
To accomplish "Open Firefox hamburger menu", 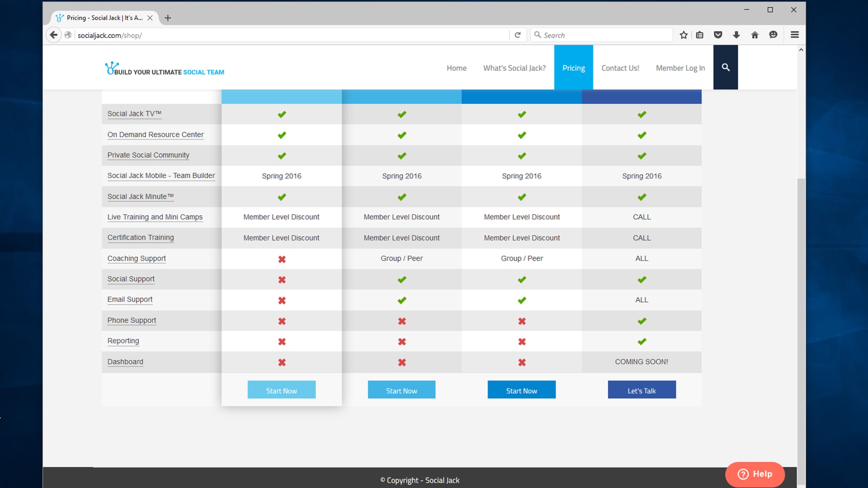I will [795, 35].
